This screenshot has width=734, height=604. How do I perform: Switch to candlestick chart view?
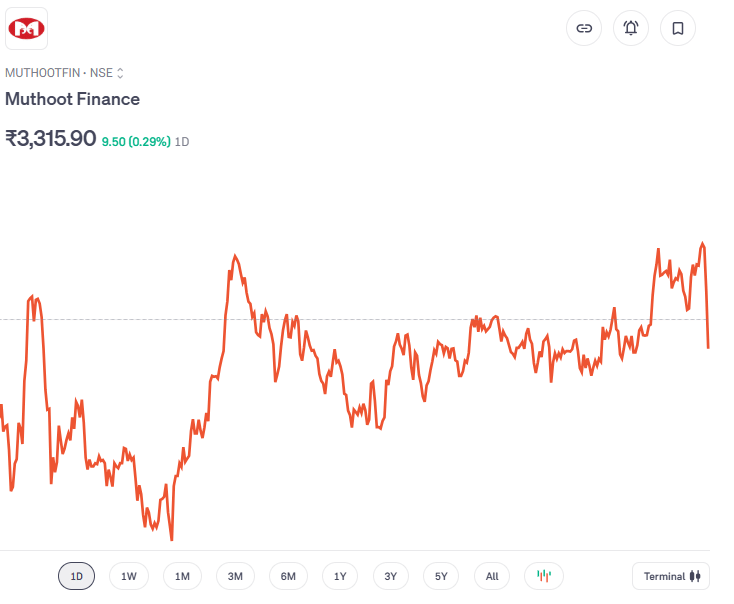(x=544, y=576)
